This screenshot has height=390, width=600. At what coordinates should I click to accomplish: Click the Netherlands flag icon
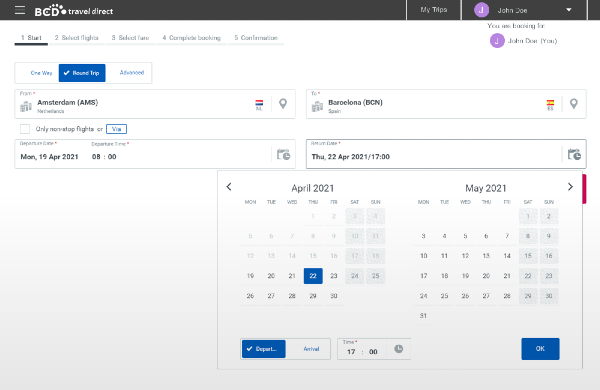click(259, 103)
